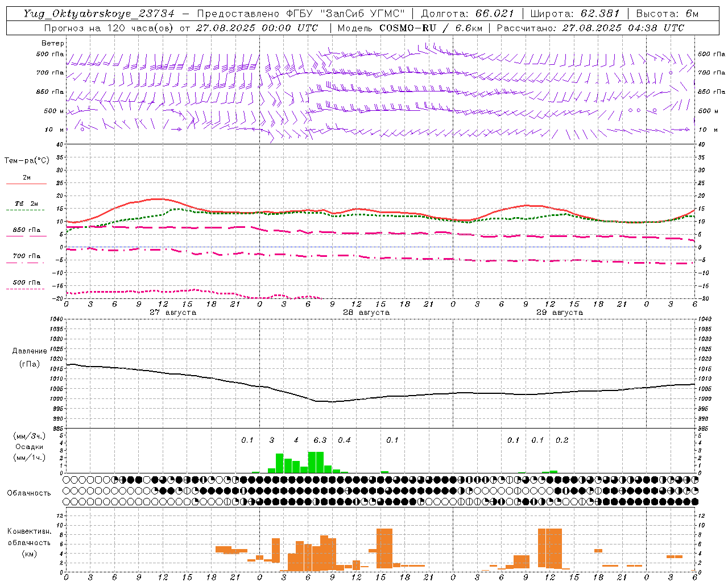This screenshot has width=728, height=582.
Task: Click the station title Yug_Oktyabrskoye_23734
Action: coord(99,14)
